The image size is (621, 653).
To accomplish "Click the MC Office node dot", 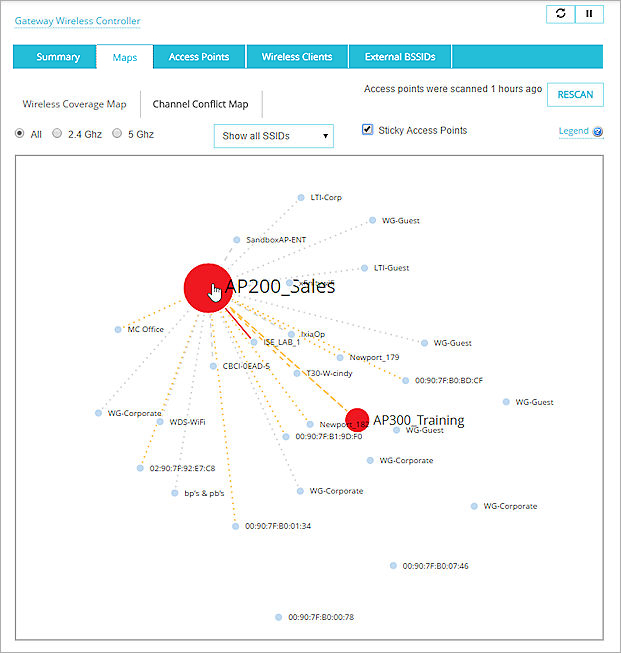I will coord(118,329).
